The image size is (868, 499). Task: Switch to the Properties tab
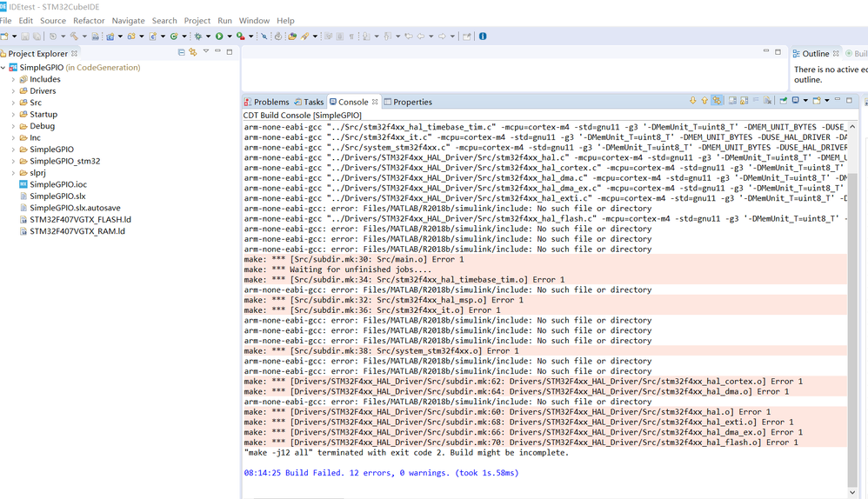pyautogui.click(x=408, y=102)
